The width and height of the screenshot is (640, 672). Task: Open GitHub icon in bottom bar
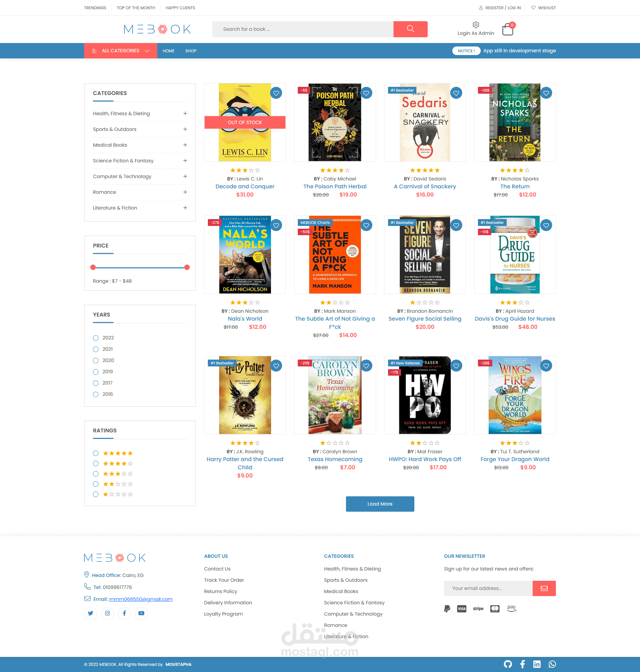coord(508,664)
